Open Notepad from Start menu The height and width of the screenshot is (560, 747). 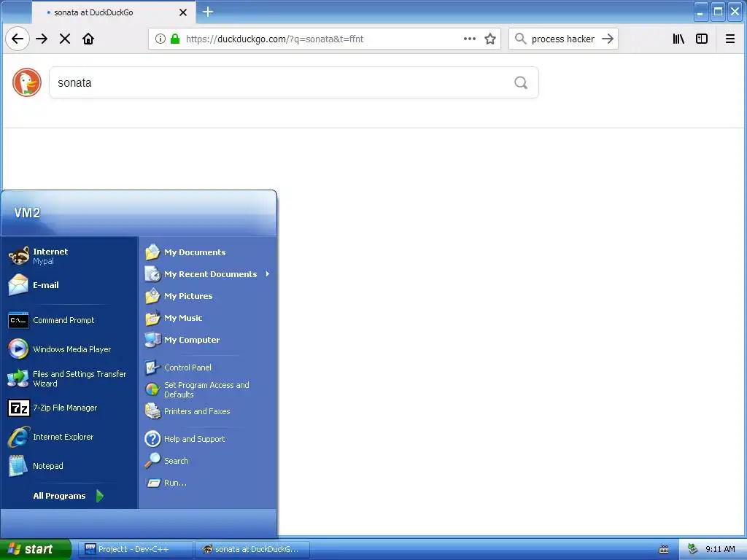tap(69, 466)
